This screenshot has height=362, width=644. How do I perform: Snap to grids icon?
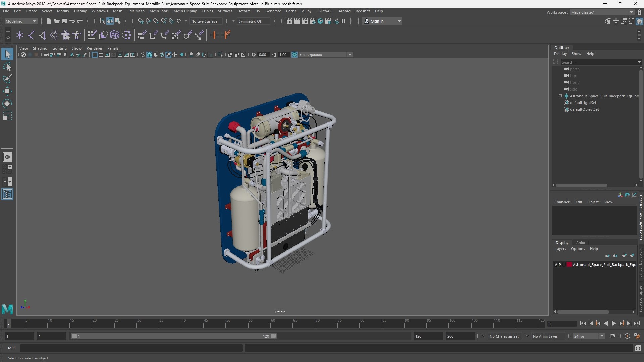click(140, 21)
